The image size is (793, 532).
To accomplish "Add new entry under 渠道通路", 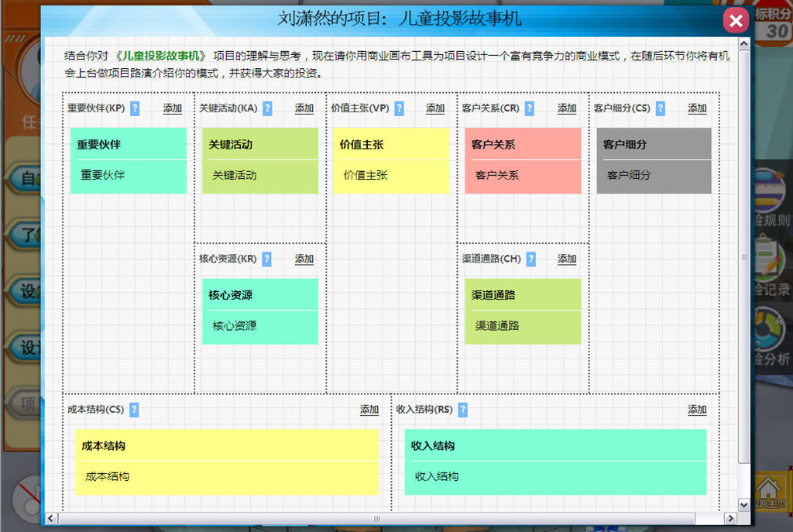I will click(x=567, y=259).
